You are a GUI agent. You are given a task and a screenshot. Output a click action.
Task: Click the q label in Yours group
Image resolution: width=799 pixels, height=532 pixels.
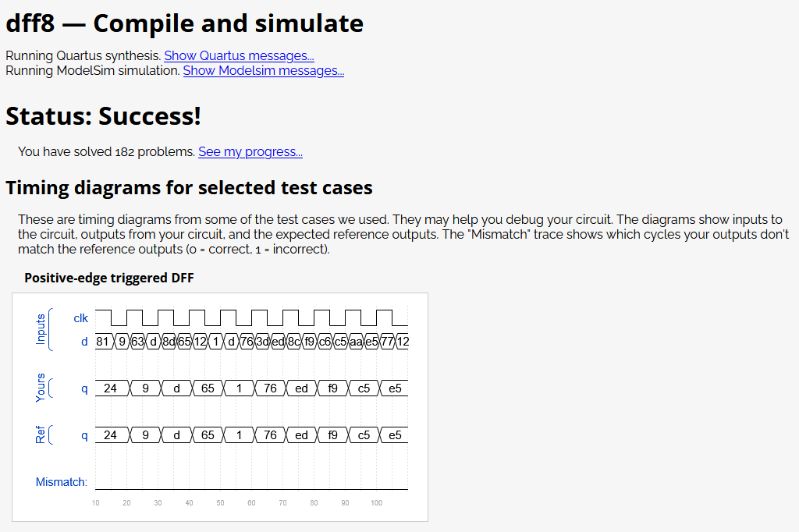84,388
